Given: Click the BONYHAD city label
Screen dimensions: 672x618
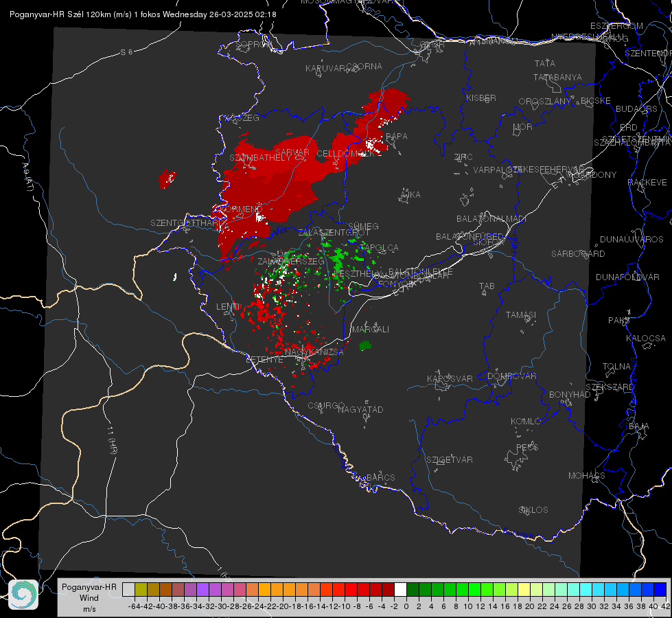Looking at the screenshot, I should tap(570, 394).
